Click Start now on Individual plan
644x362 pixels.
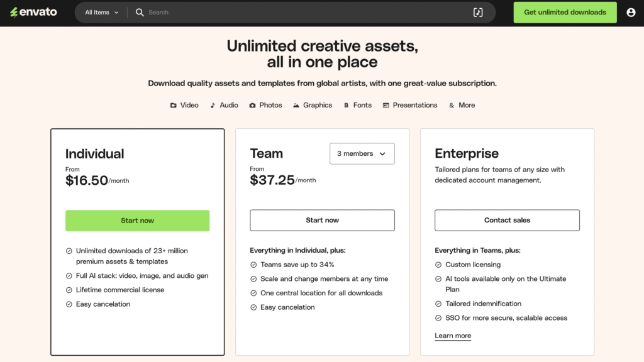click(137, 221)
